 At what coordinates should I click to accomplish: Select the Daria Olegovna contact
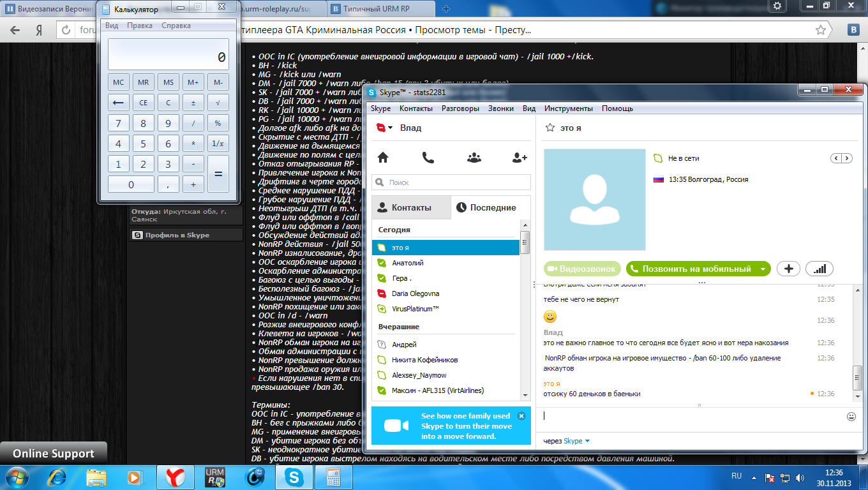tap(445, 293)
